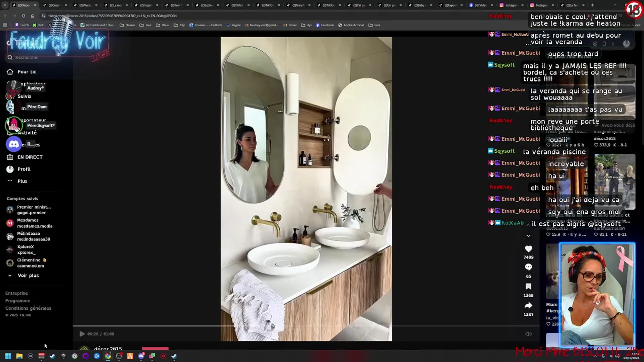Open the Courrier - Outlook bookmark
This screenshot has height=362, width=644.
pyautogui.click(x=206, y=25)
